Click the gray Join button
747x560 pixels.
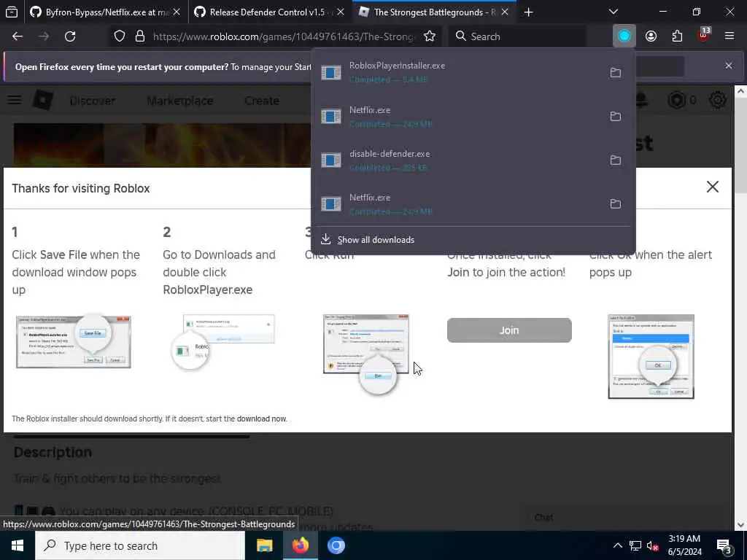click(508, 330)
